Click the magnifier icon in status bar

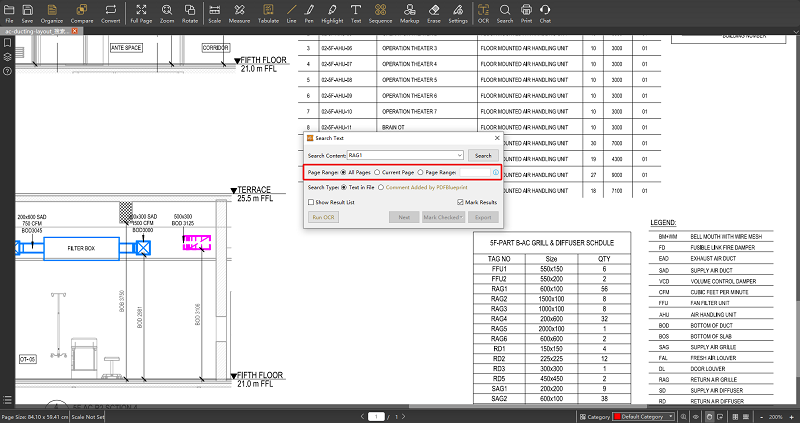(x=684, y=417)
